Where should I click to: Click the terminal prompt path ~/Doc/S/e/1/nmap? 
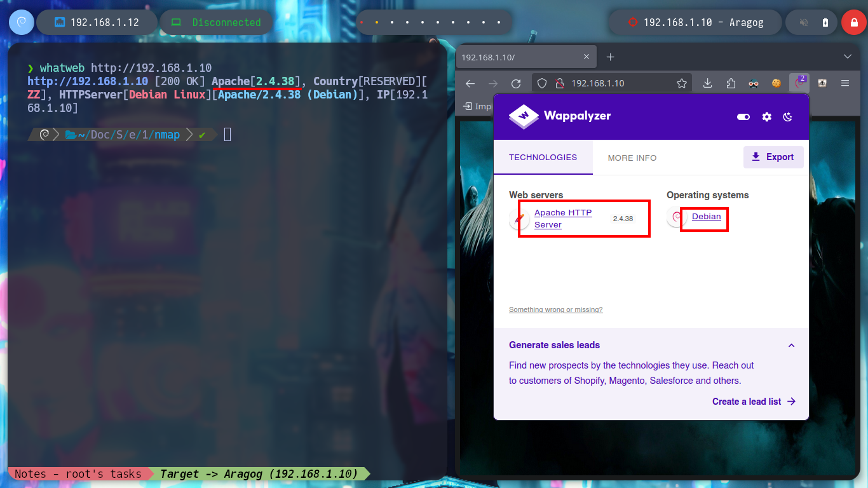point(123,135)
